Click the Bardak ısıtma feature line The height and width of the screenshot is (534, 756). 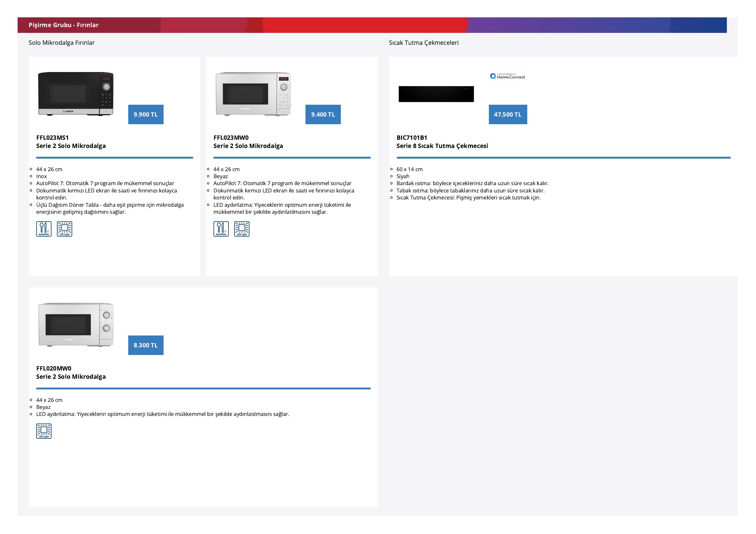[472, 183]
